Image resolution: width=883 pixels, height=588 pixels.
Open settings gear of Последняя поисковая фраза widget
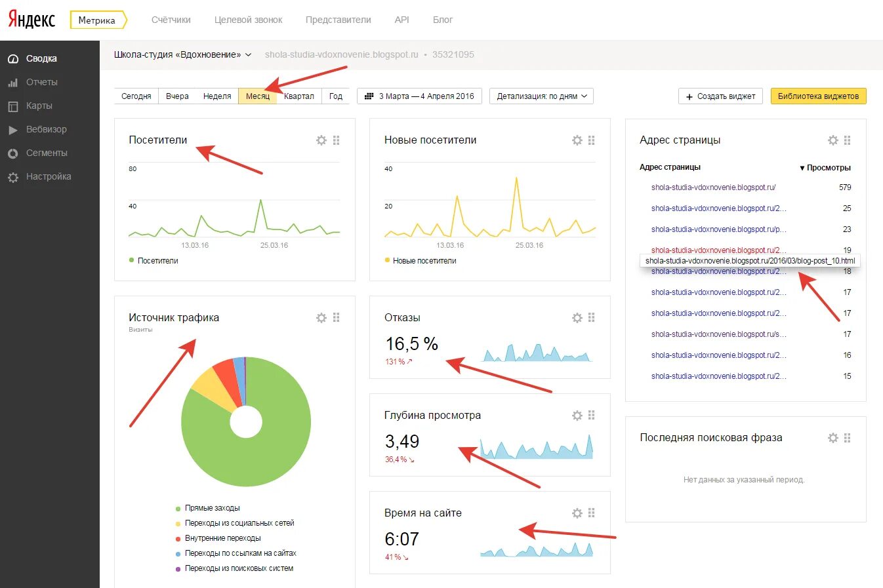click(x=833, y=438)
